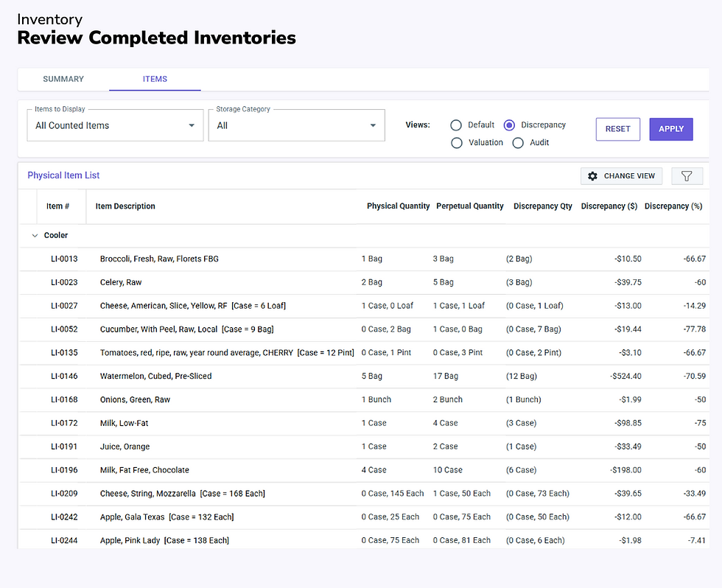Sort by the Discrepancy Qty column header

(543, 206)
